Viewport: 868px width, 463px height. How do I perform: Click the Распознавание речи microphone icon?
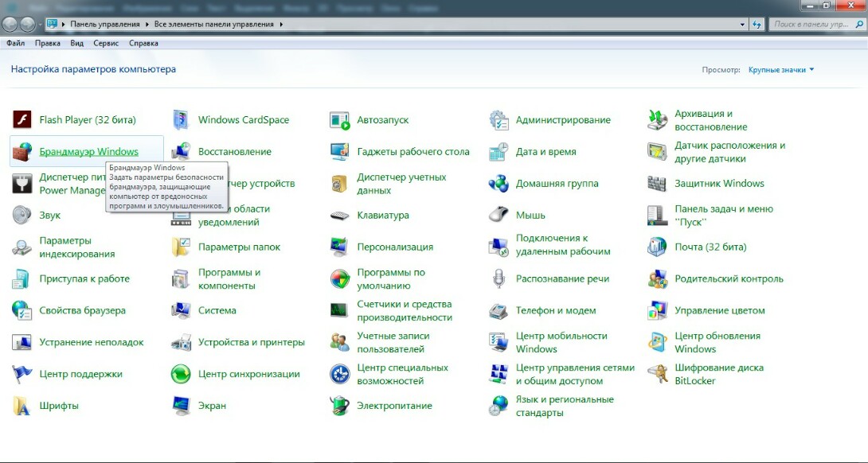499,278
